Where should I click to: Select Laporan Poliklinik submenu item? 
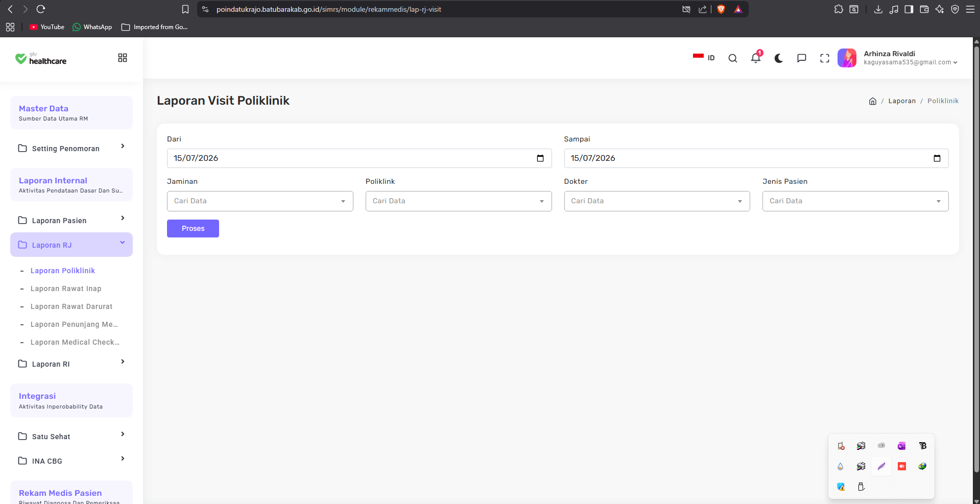pyautogui.click(x=63, y=271)
